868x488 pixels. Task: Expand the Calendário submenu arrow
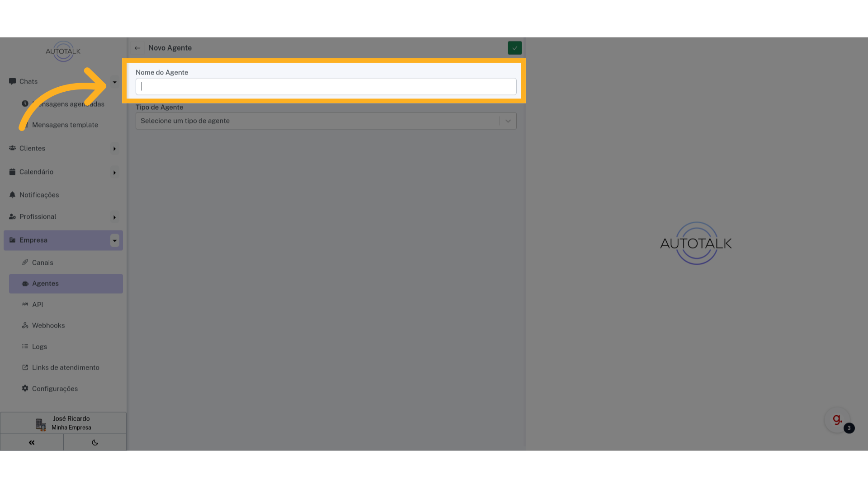coord(114,173)
